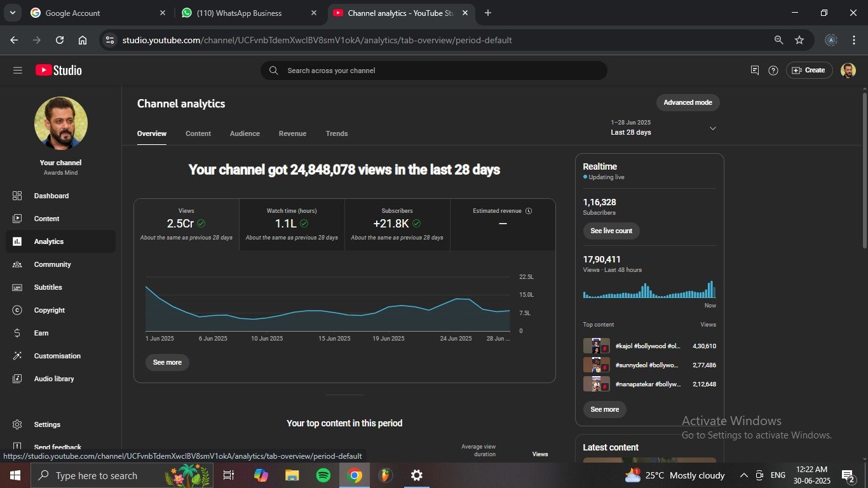
Task: Open the Subtitles sidebar section
Action: 60,287
